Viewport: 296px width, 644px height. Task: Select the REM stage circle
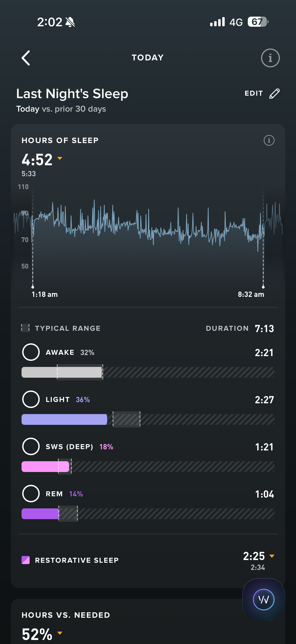point(31,494)
